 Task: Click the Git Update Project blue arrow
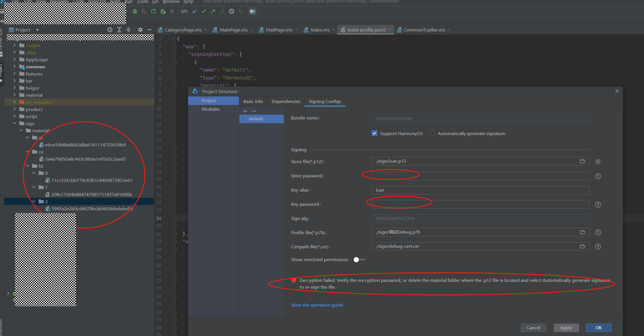195,12
